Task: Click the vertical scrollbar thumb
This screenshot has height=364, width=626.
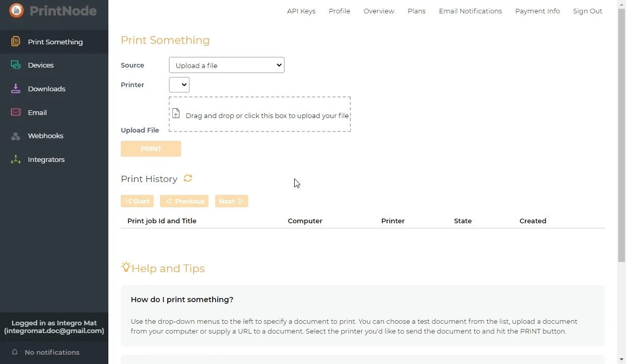Action: point(621,136)
